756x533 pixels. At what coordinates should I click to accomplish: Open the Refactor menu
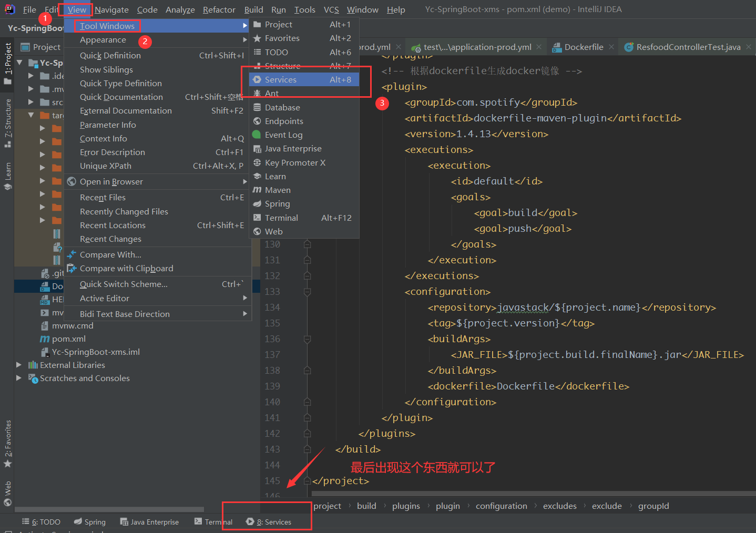point(219,9)
